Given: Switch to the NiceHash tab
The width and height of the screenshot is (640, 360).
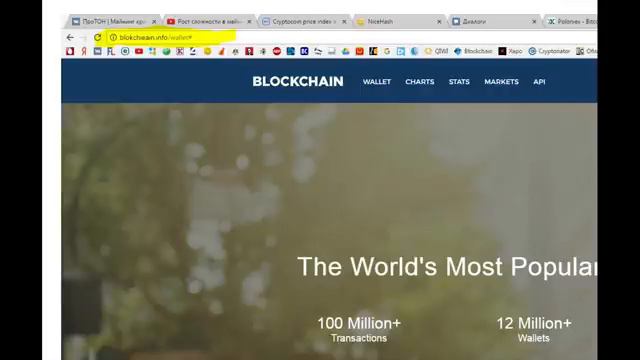Looking at the screenshot, I should (x=398, y=22).
